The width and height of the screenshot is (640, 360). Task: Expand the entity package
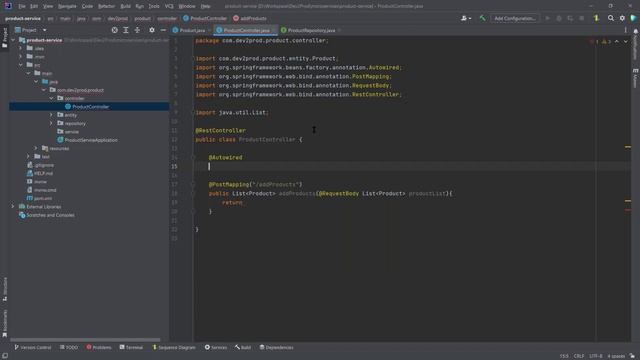[x=51, y=115]
